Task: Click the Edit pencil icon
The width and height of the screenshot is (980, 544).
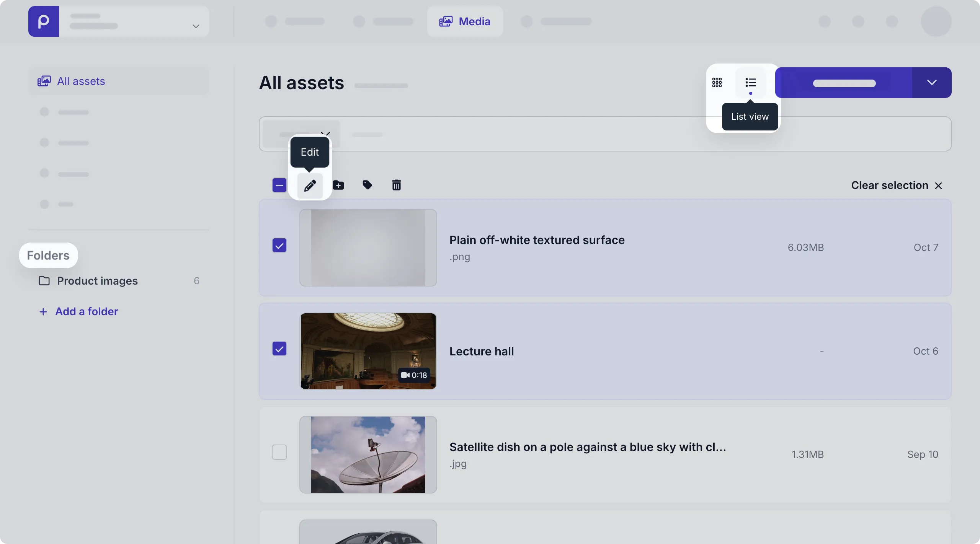Action: point(310,186)
